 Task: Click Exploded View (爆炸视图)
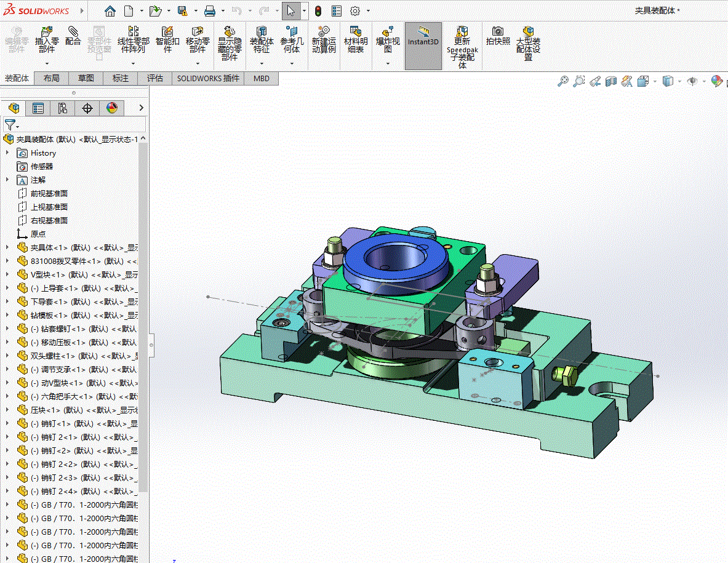388,41
